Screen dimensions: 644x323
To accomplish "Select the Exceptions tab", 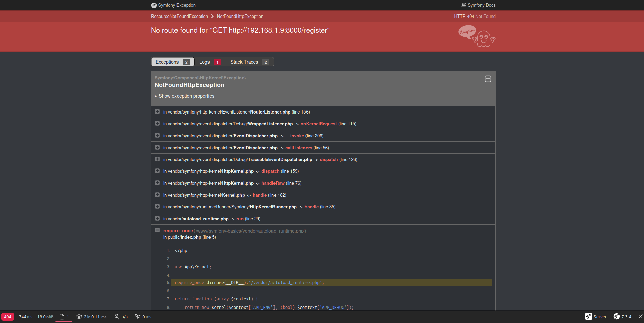I will [x=172, y=62].
